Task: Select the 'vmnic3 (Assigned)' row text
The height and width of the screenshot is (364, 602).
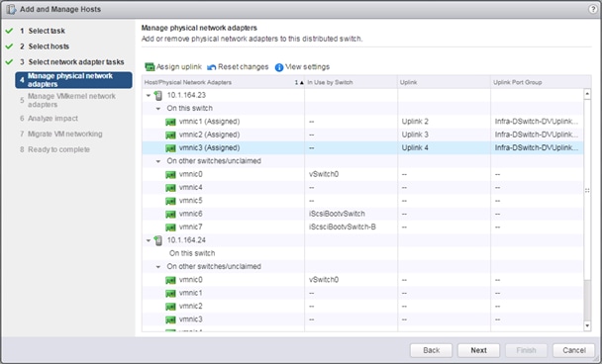Action: click(x=209, y=147)
